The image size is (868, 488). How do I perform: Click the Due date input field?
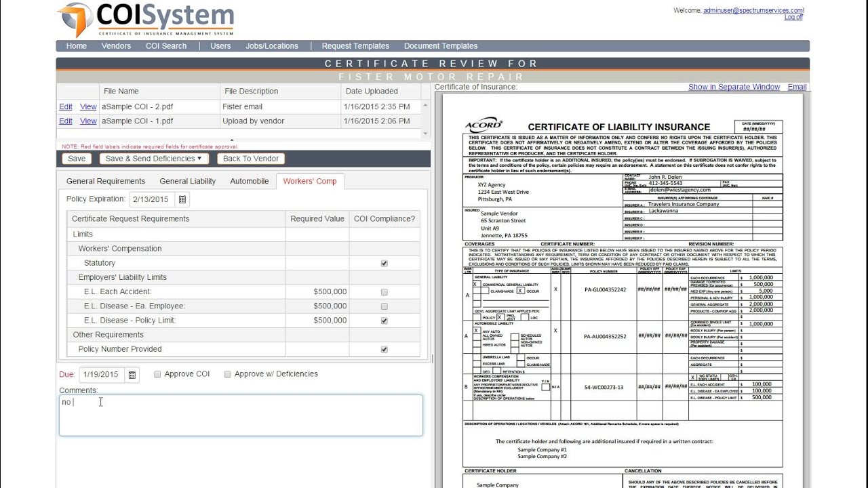[102, 374]
